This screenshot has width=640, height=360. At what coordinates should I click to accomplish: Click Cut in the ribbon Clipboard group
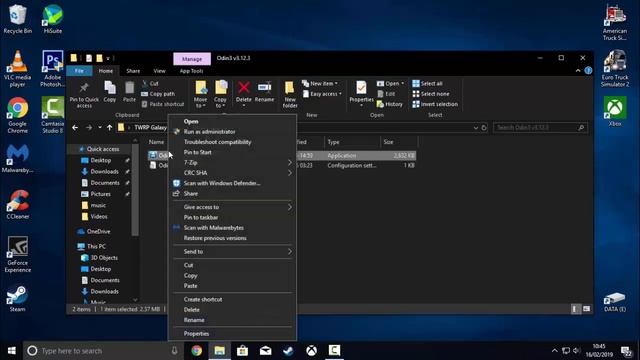point(150,83)
